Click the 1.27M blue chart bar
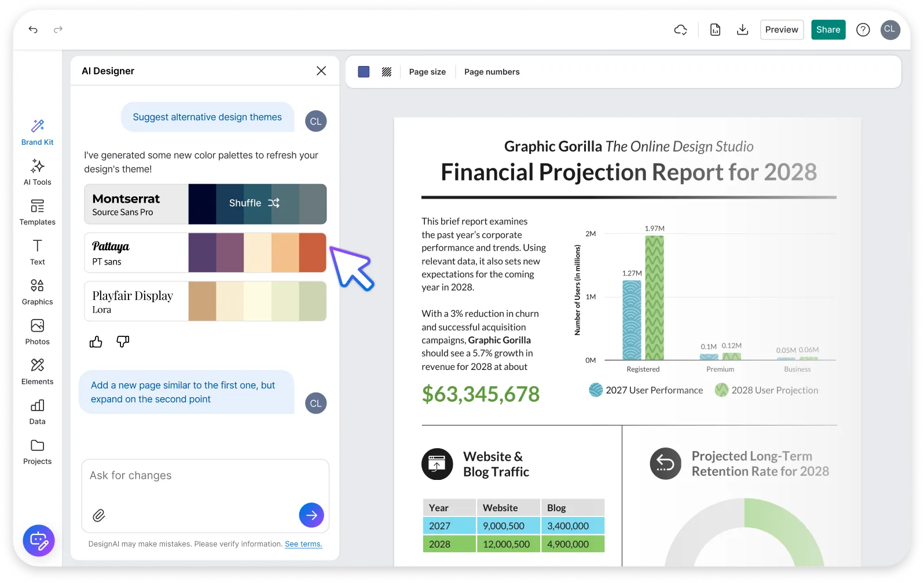The image size is (924, 583). click(x=632, y=320)
